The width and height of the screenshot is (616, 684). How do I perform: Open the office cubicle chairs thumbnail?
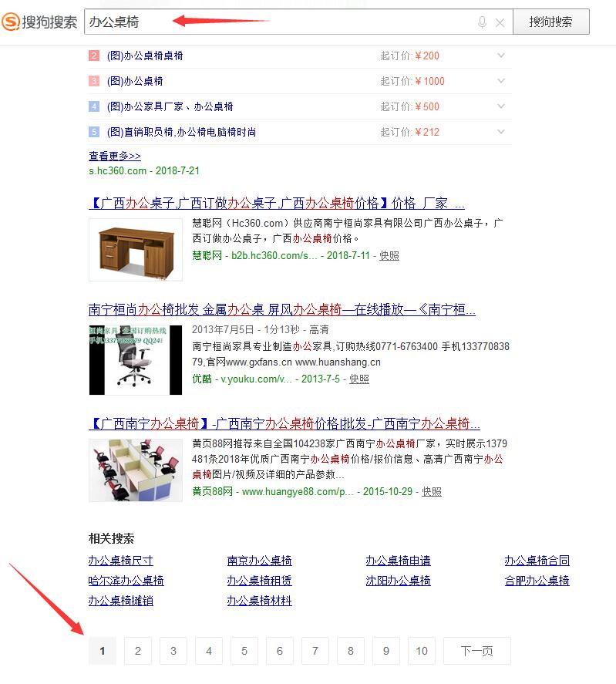(x=136, y=470)
